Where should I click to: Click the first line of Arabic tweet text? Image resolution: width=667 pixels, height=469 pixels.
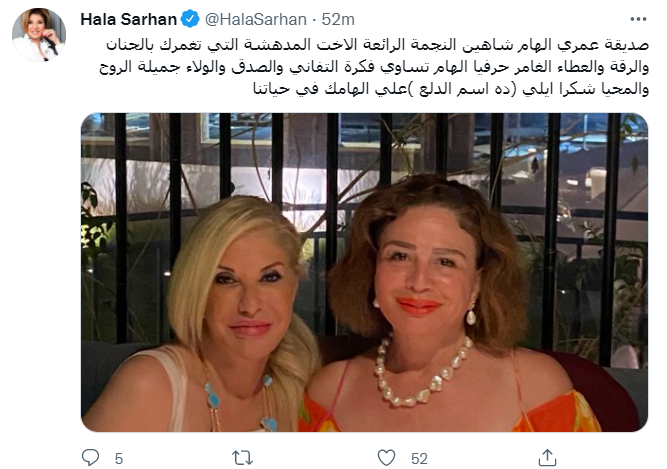tap(377, 45)
